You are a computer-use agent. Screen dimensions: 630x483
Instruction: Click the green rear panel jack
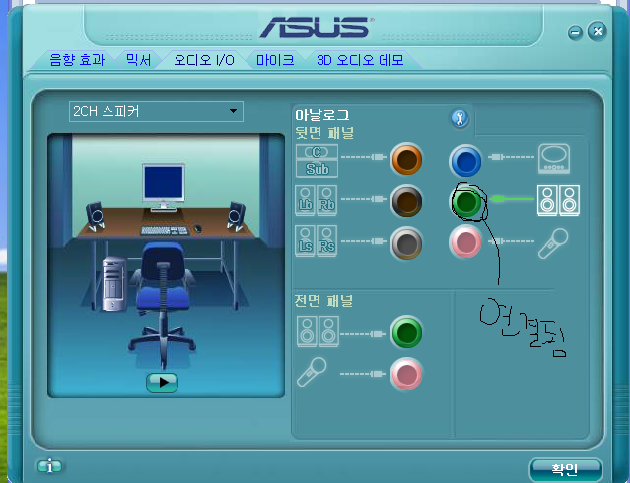466,202
